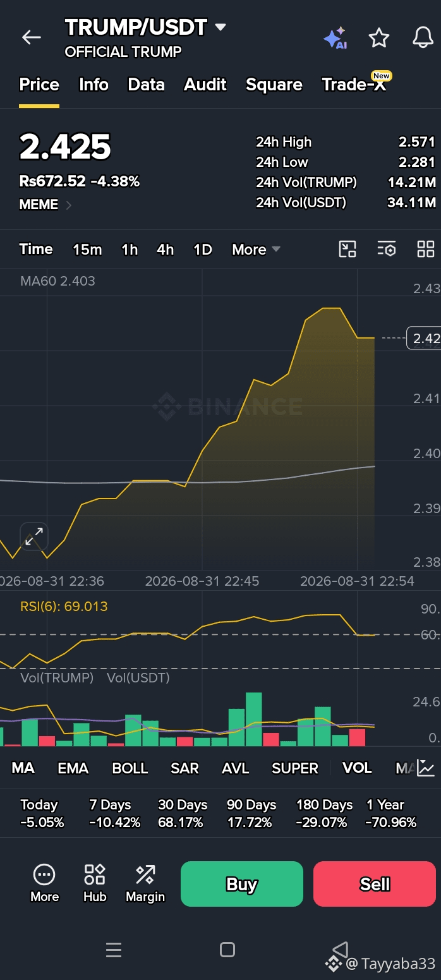Tap the current price 2.425
Viewport: 441px width, 980px height.
pyautogui.click(x=65, y=147)
